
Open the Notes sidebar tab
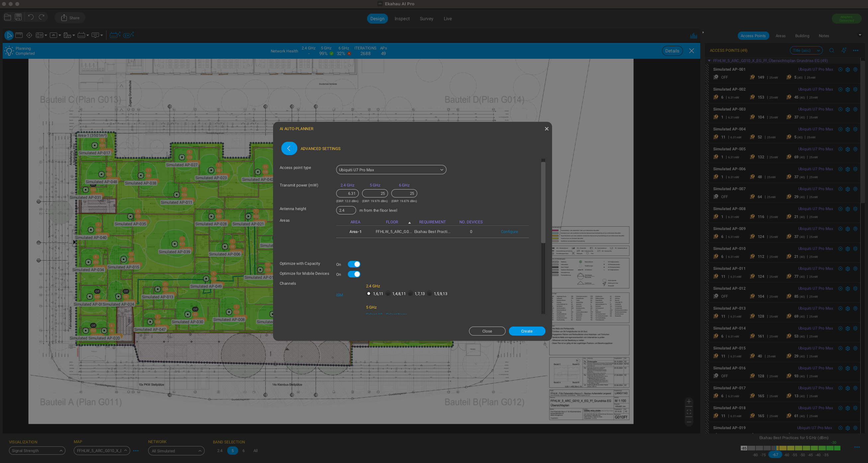tap(824, 36)
